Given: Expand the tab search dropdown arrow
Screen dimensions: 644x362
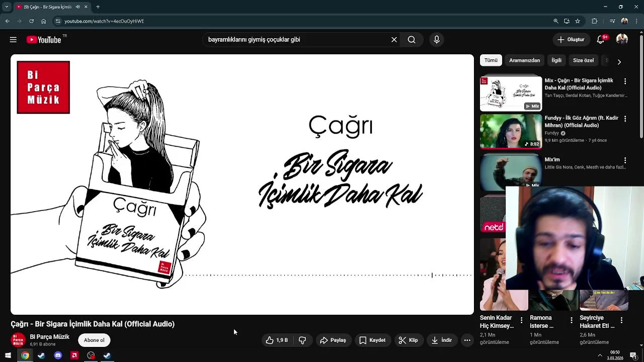Looking at the screenshot, I should (x=7, y=7).
